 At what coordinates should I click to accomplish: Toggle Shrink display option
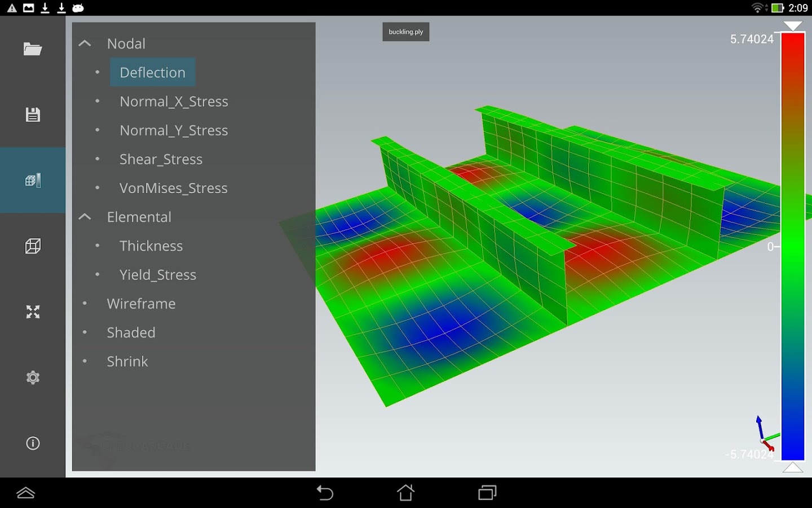coord(127,361)
